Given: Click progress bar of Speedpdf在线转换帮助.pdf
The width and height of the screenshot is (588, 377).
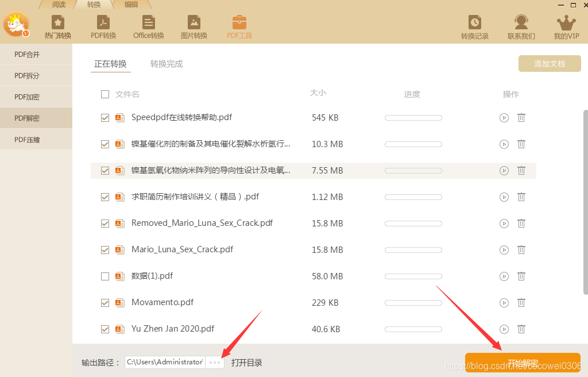Looking at the screenshot, I should [413, 118].
